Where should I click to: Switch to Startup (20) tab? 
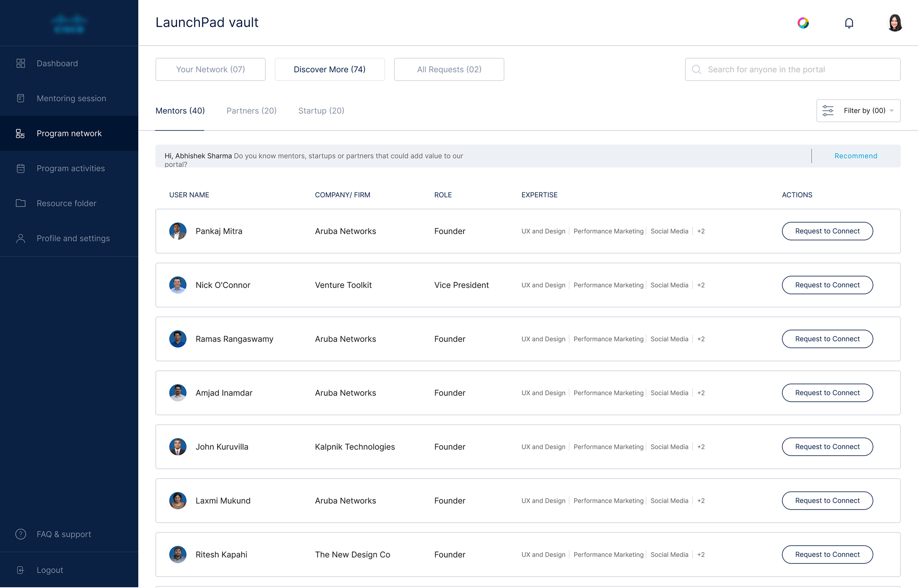(321, 111)
